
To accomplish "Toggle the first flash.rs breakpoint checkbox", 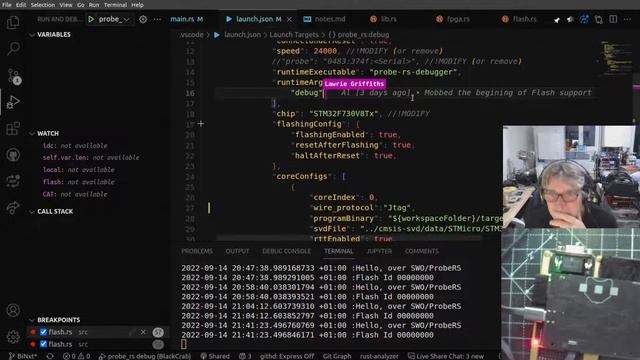I will (x=43, y=332).
